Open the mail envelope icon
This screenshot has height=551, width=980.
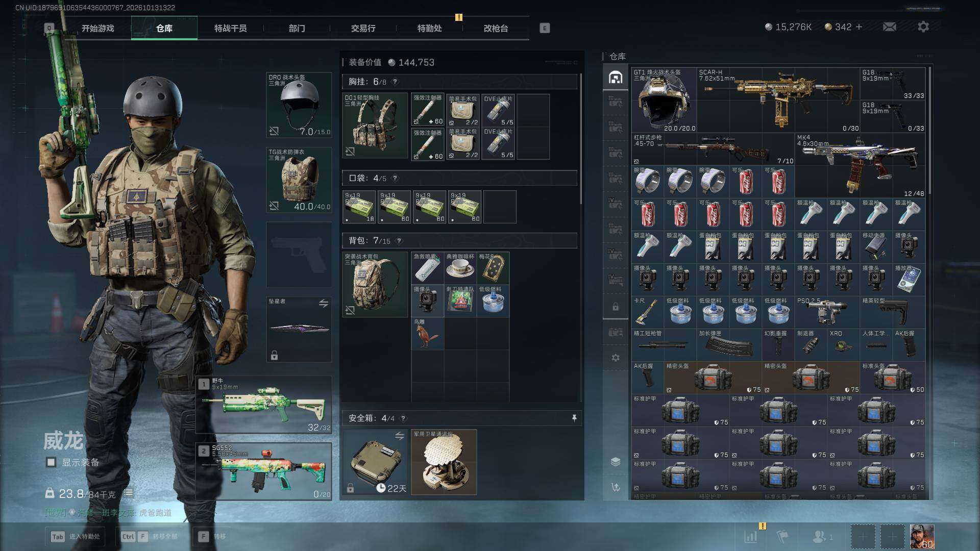click(x=889, y=27)
